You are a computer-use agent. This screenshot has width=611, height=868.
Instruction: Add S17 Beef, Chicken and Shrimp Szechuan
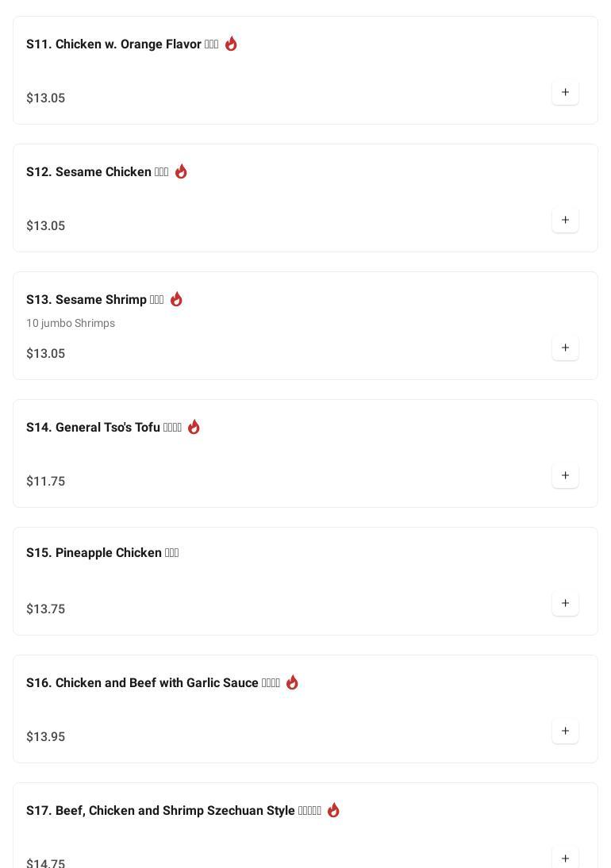(x=565, y=858)
